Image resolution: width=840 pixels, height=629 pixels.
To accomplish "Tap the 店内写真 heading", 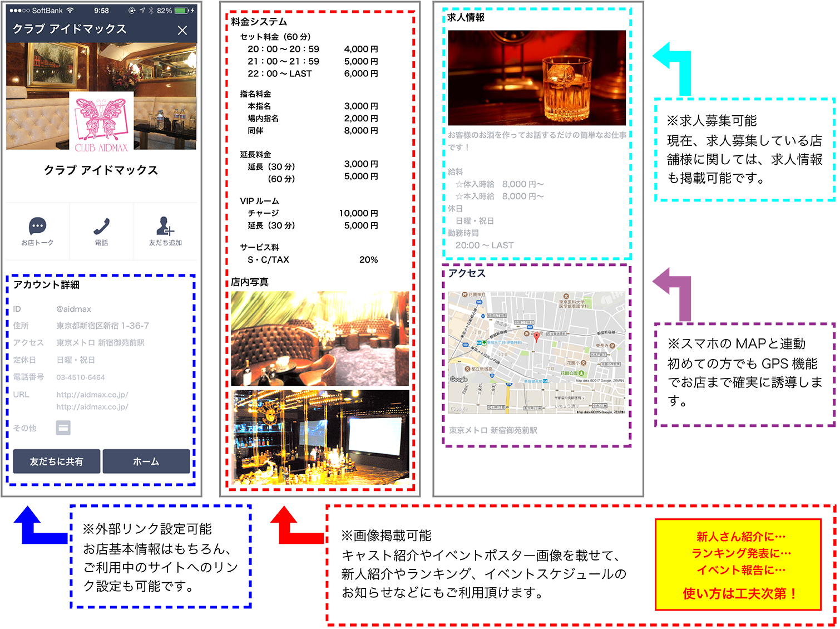I will click(x=250, y=282).
